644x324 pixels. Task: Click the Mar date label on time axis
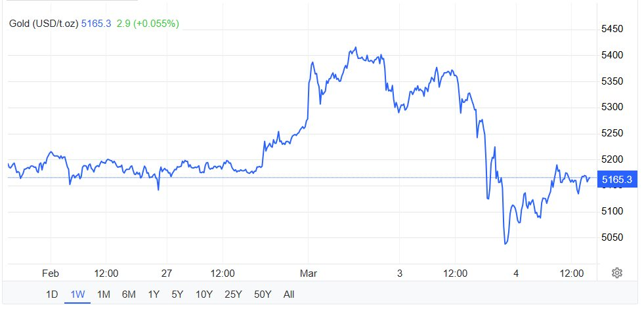point(308,273)
